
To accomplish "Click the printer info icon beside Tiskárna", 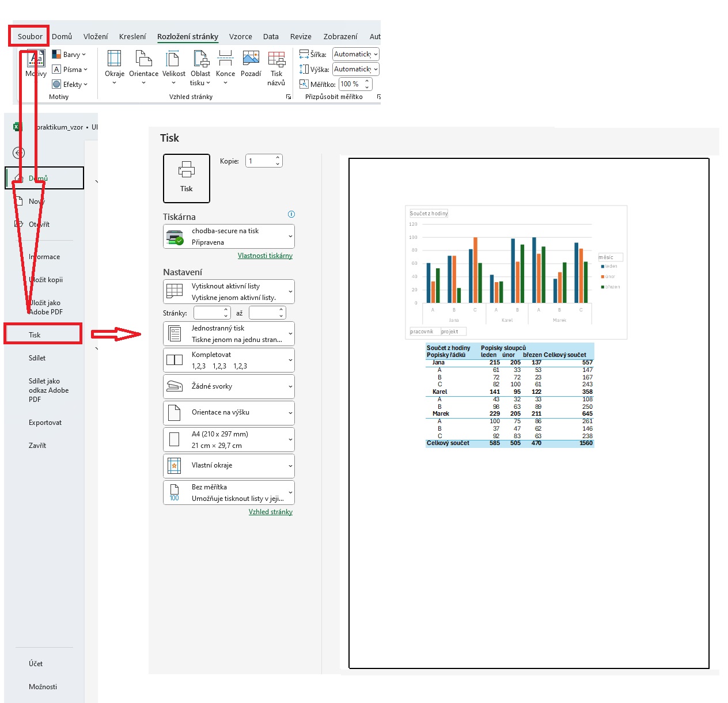I will [x=291, y=214].
